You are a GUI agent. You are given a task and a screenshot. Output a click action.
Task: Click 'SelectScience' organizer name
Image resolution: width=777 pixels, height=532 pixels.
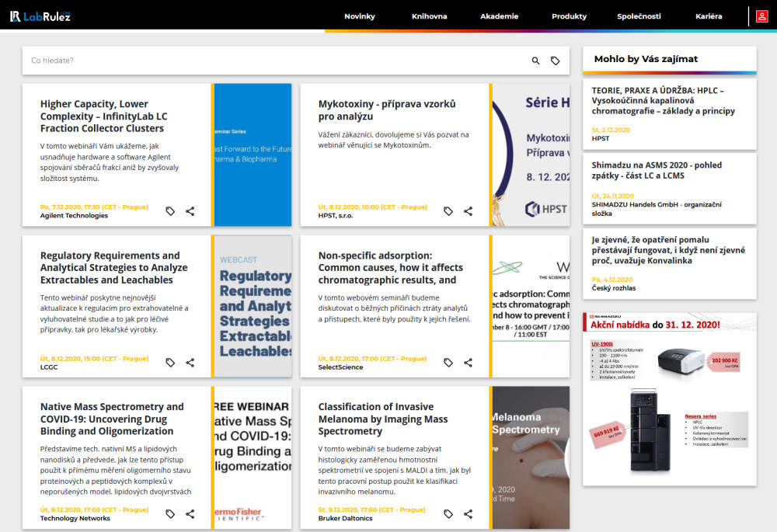(340, 367)
